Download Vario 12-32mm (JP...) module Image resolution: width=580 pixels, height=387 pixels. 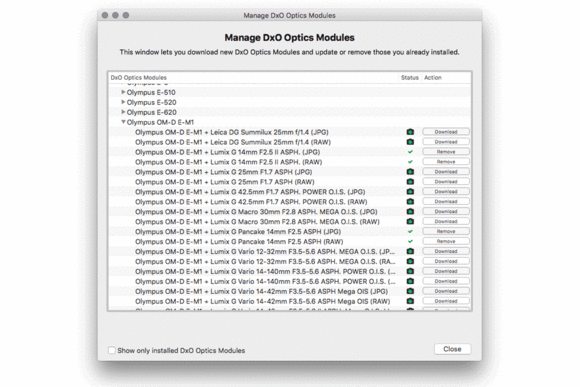click(x=446, y=252)
